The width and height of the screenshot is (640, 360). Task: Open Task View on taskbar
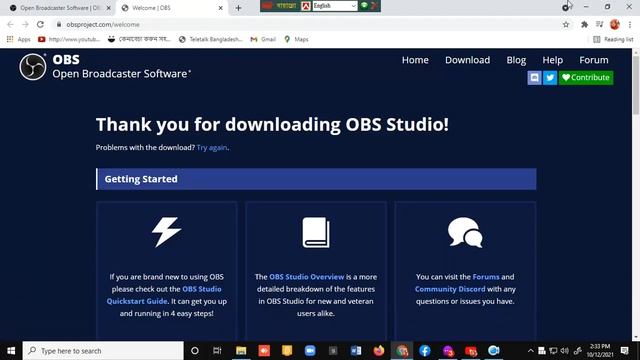click(x=217, y=351)
